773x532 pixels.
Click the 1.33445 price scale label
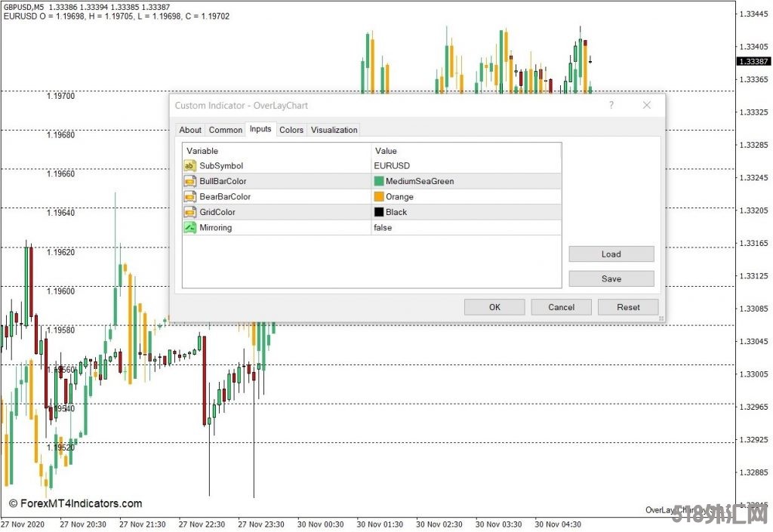coord(754,14)
